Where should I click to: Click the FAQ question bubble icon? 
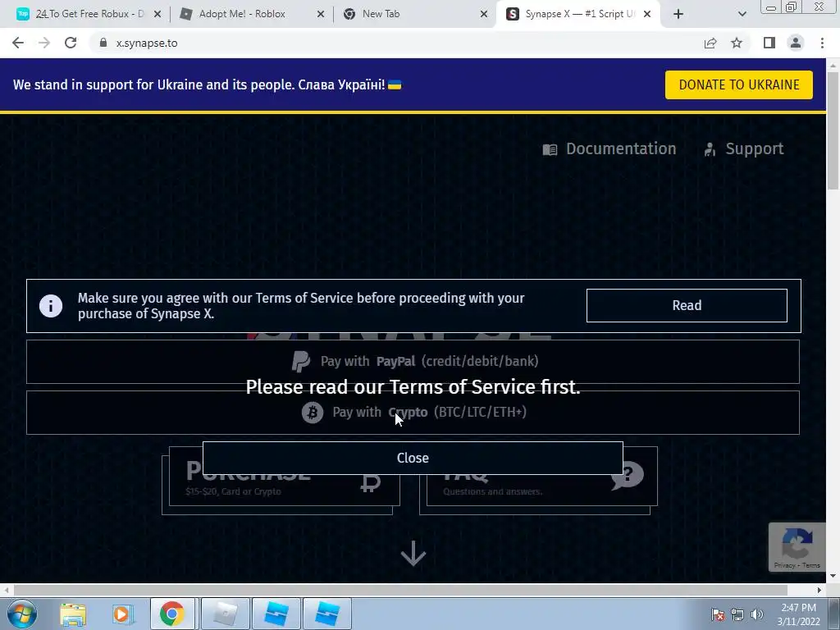pyautogui.click(x=628, y=475)
